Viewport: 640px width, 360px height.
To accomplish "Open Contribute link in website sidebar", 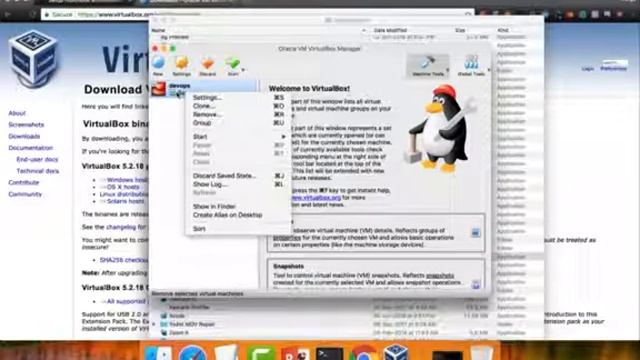I will [24, 182].
